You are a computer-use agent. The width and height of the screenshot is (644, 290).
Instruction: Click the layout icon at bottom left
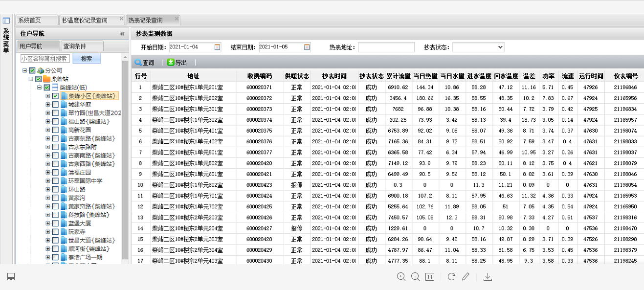pyautogui.click(x=11, y=277)
